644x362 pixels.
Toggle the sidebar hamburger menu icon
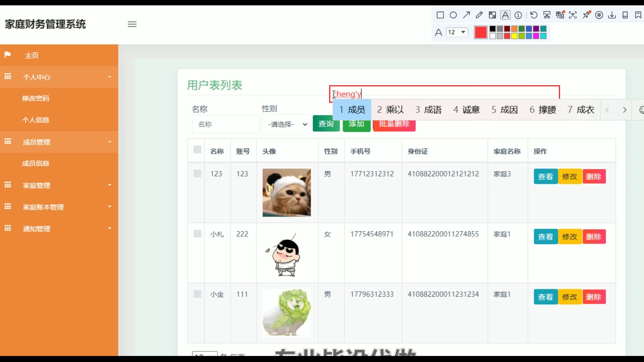[132, 24]
